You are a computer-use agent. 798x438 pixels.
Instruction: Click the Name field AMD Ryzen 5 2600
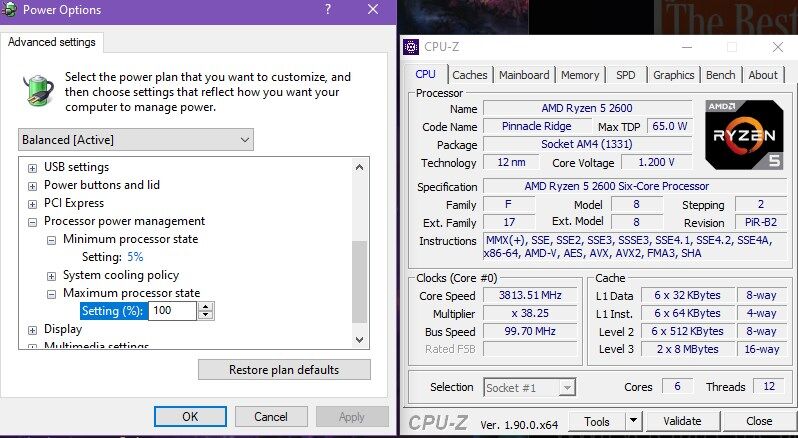point(587,108)
